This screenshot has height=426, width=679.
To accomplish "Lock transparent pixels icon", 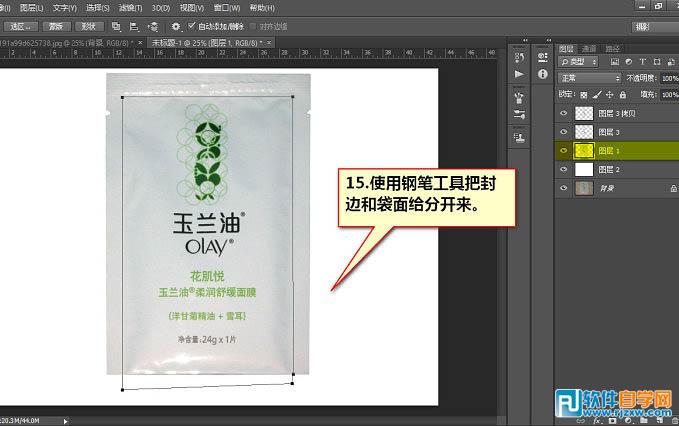I will [584, 94].
